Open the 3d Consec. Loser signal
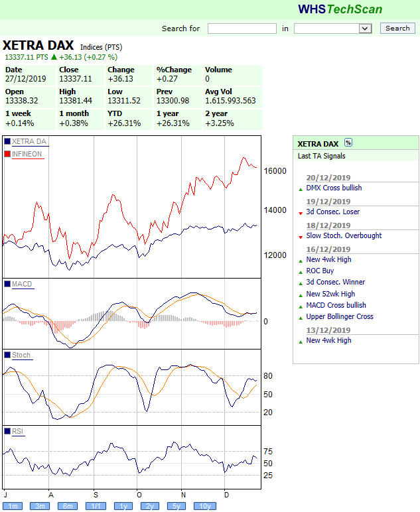The width and height of the screenshot is (420, 512). pyautogui.click(x=333, y=212)
